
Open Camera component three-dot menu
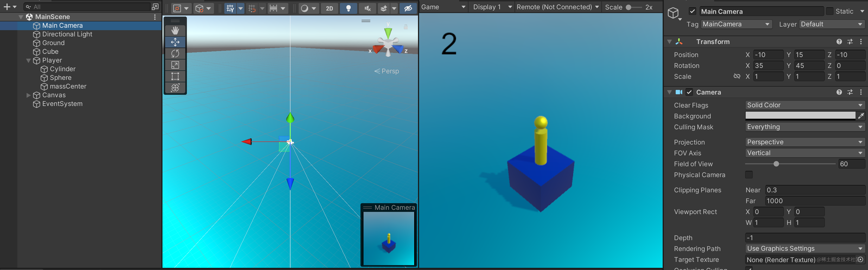[861, 92]
